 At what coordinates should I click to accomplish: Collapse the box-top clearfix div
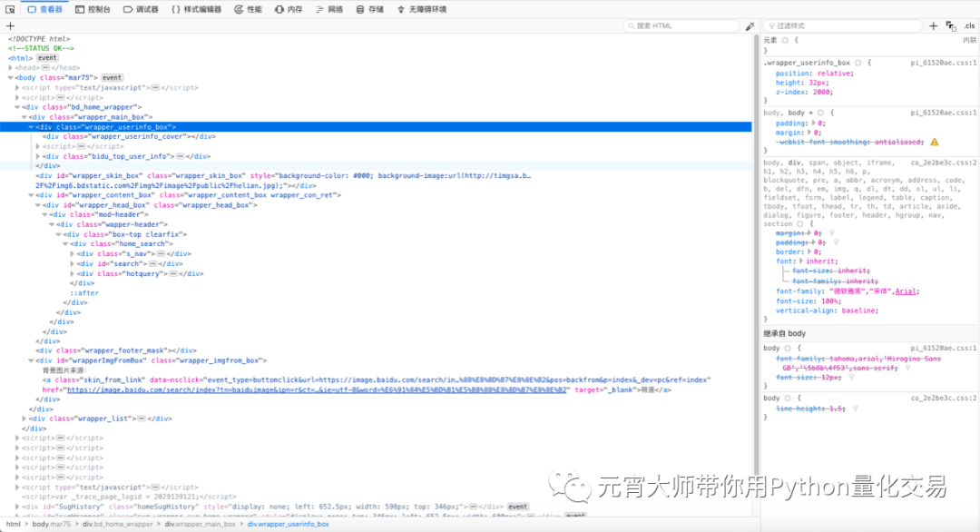pos(59,234)
